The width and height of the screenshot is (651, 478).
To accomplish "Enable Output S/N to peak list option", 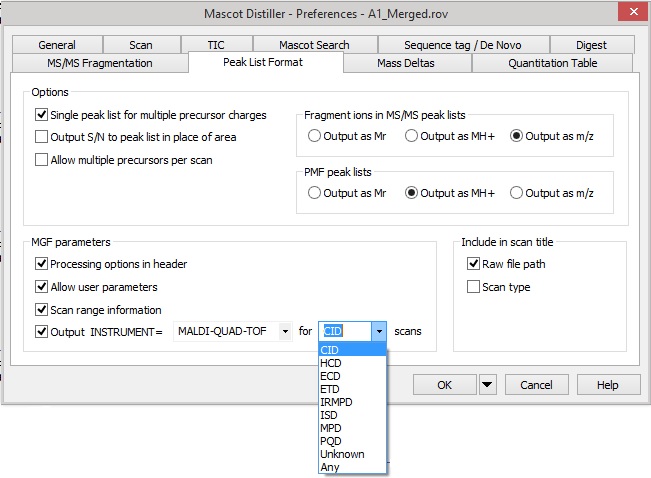I will pos(41,137).
